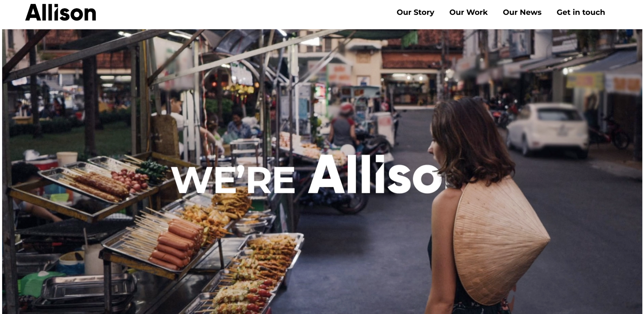Image resolution: width=644 pixels, height=314 pixels.
Task: Open the Our Story page
Action: pyautogui.click(x=415, y=12)
